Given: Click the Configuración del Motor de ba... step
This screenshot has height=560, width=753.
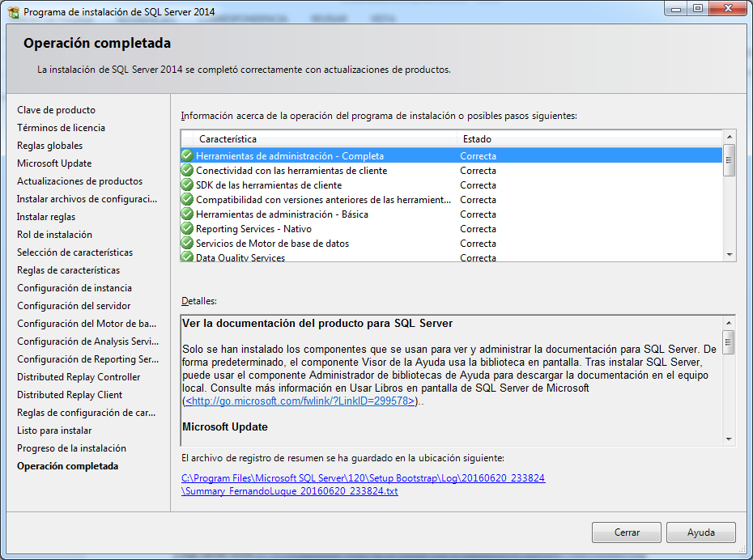Looking at the screenshot, I should pos(87,324).
